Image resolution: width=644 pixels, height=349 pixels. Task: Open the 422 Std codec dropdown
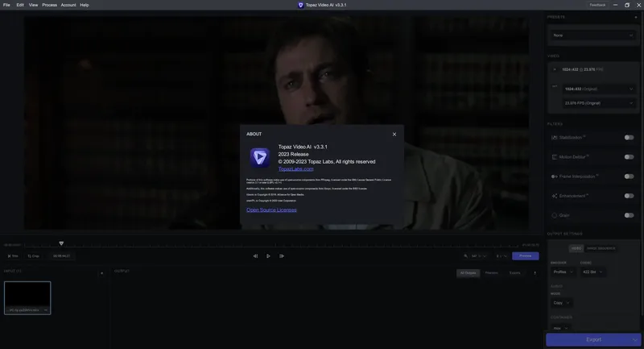(592, 272)
